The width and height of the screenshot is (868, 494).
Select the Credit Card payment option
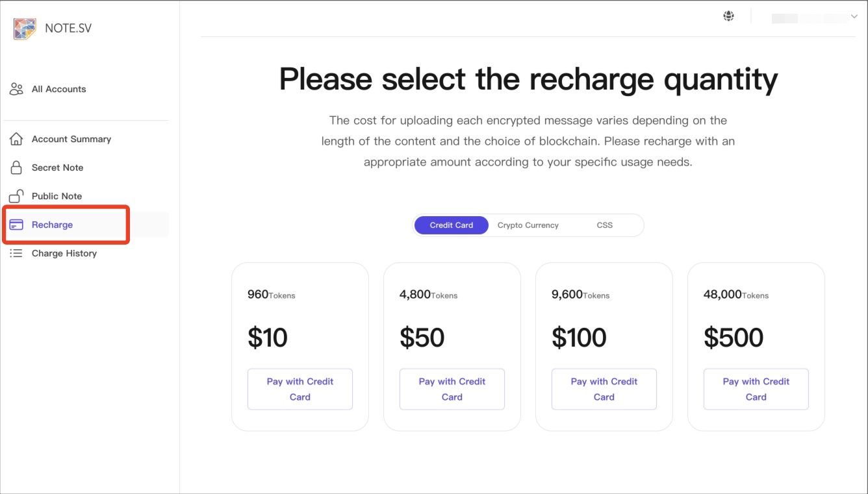tap(452, 225)
